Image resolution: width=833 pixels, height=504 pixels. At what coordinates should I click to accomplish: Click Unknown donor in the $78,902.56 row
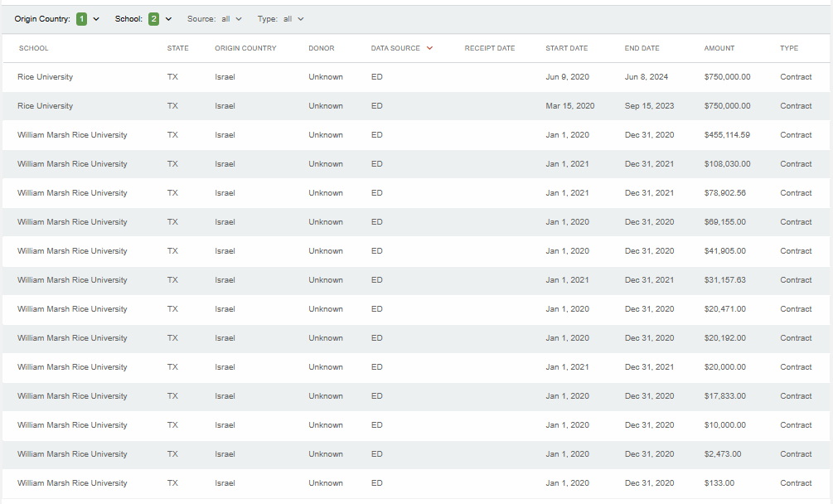326,193
